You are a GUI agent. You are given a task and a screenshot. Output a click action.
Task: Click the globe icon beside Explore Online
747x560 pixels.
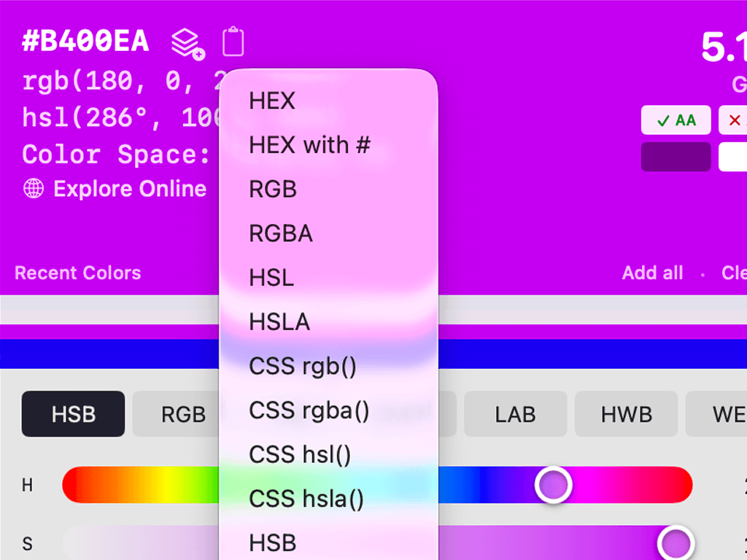click(33, 189)
